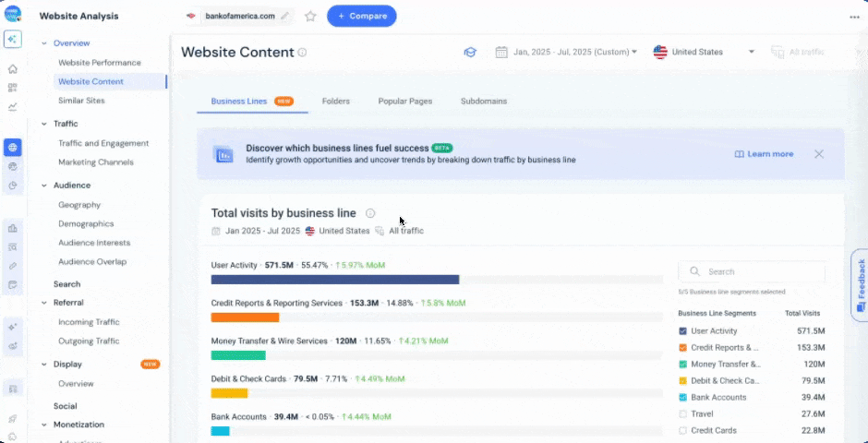Click the home icon in left rail

13,69
